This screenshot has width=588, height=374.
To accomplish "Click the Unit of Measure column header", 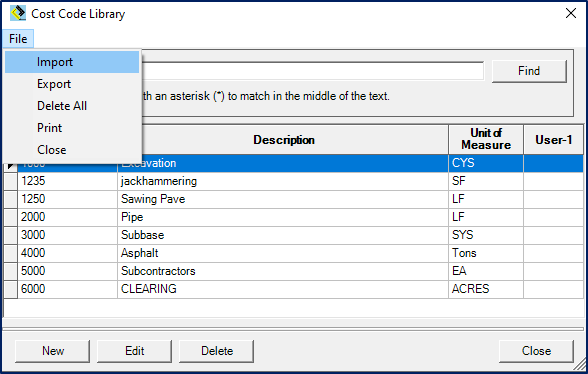I will pyautogui.click(x=486, y=140).
